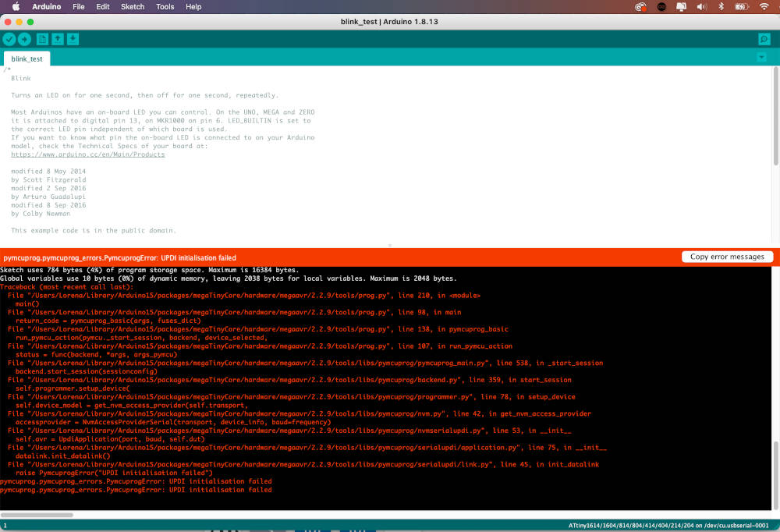Click the battery status icon in menu bar

[742, 6]
